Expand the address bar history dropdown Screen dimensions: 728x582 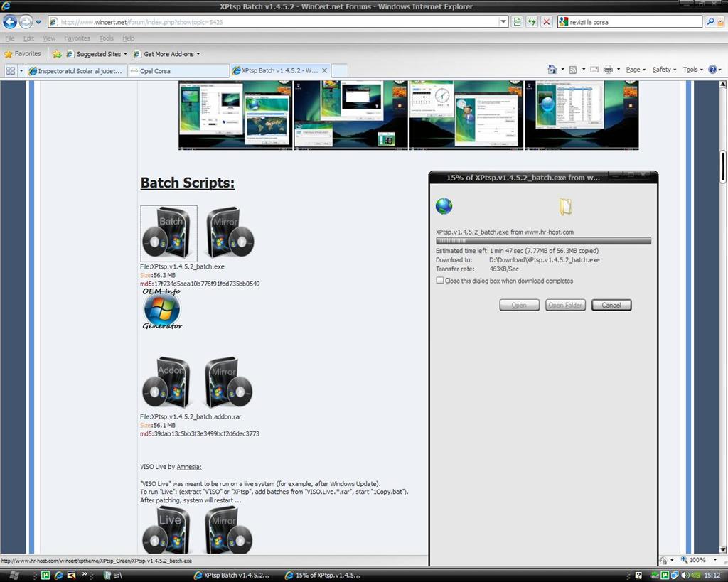tap(503, 22)
